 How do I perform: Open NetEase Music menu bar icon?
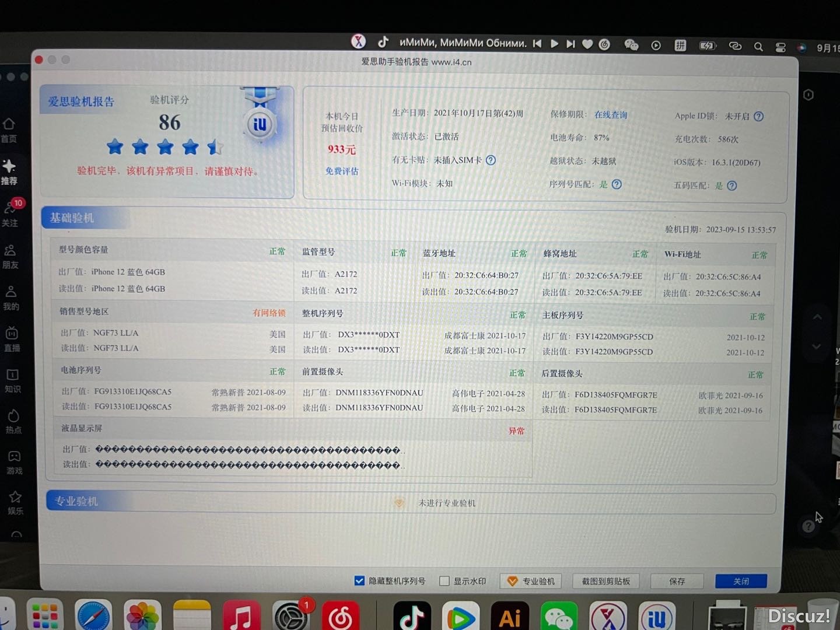click(x=604, y=44)
